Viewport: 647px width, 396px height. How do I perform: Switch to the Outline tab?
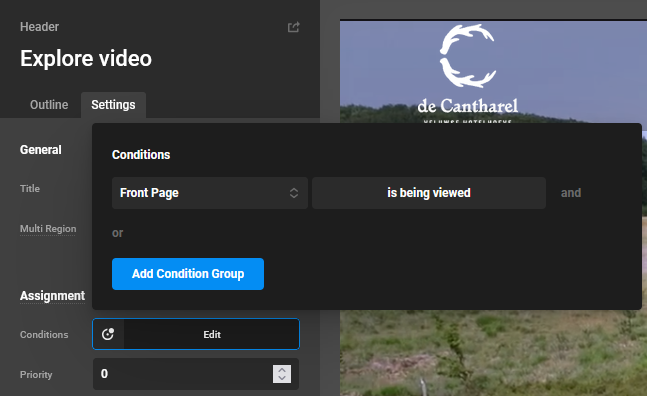tap(49, 105)
